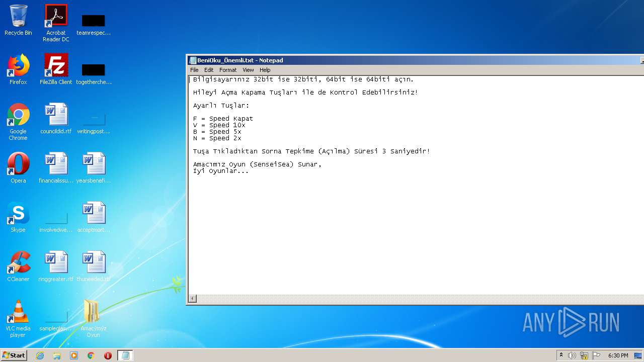This screenshot has width=644, height=362.
Task: Launch CCleaner desktop shortcut
Action: pos(18,266)
